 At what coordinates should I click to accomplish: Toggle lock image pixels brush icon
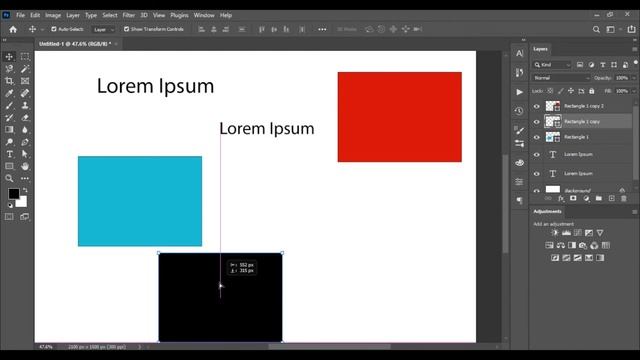(x=560, y=91)
